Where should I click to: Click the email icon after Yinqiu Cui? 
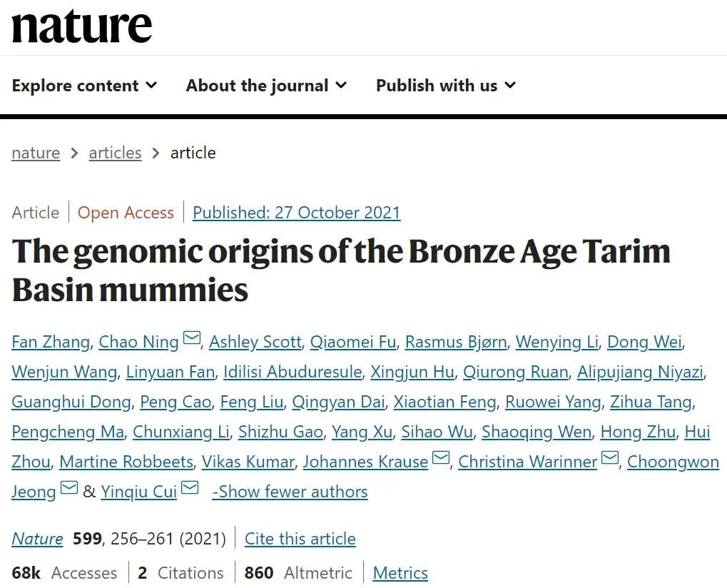190,487
